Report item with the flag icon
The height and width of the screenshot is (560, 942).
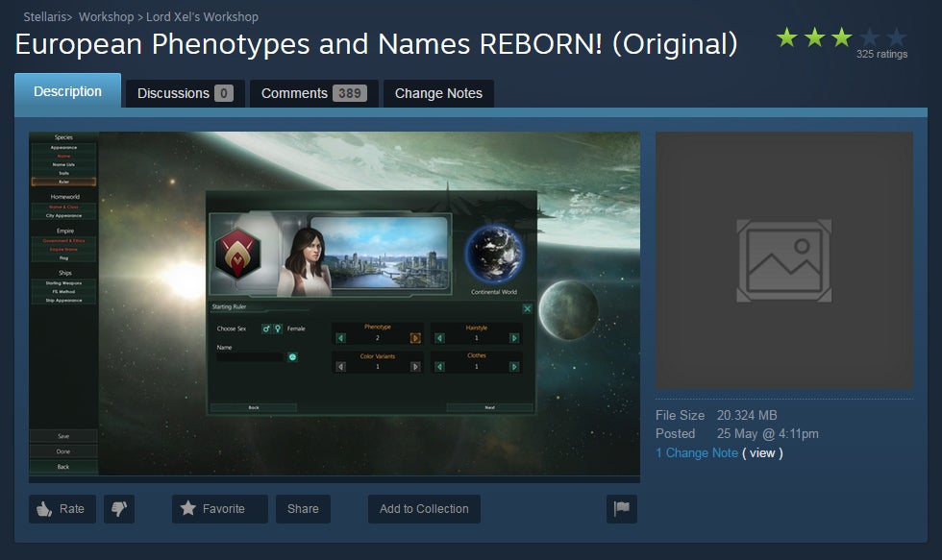[622, 509]
